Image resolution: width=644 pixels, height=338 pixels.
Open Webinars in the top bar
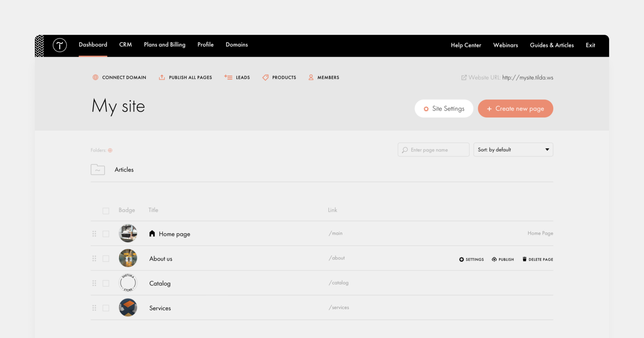click(505, 45)
